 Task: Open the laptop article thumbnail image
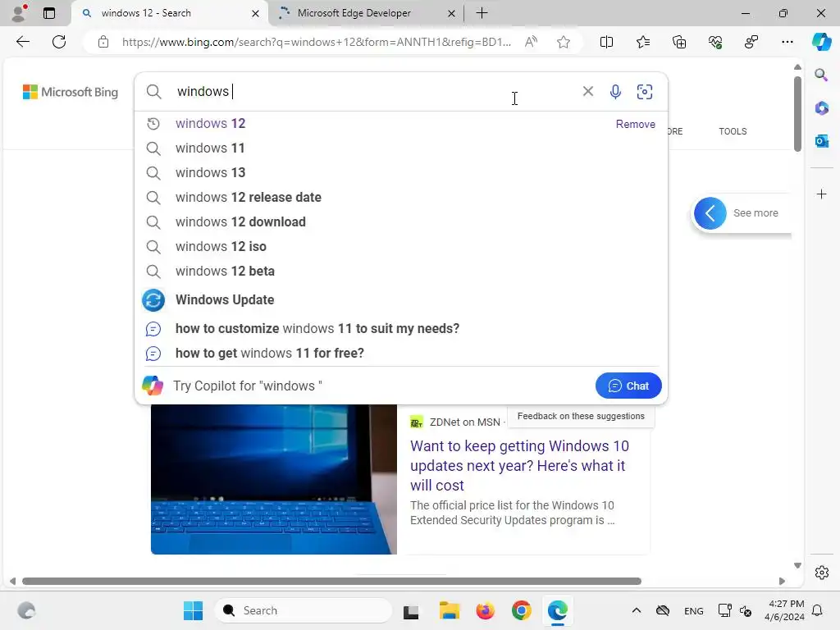(x=274, y=479)
